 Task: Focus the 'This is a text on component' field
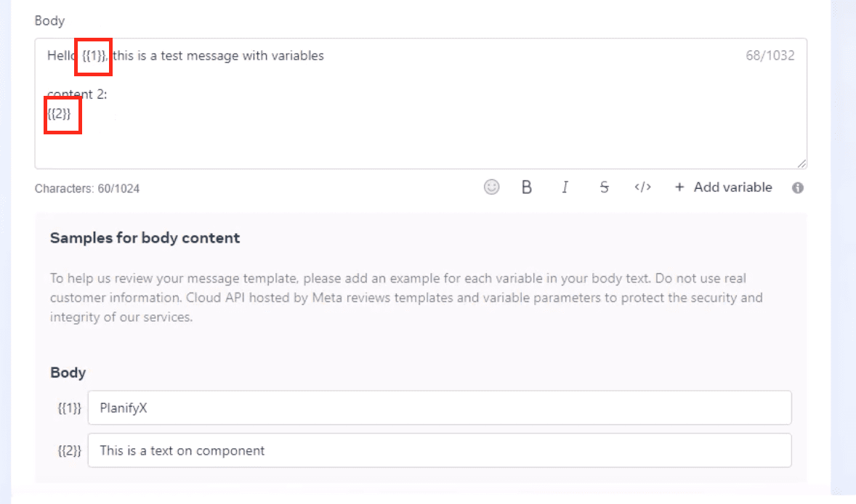(x=439, y=450)
